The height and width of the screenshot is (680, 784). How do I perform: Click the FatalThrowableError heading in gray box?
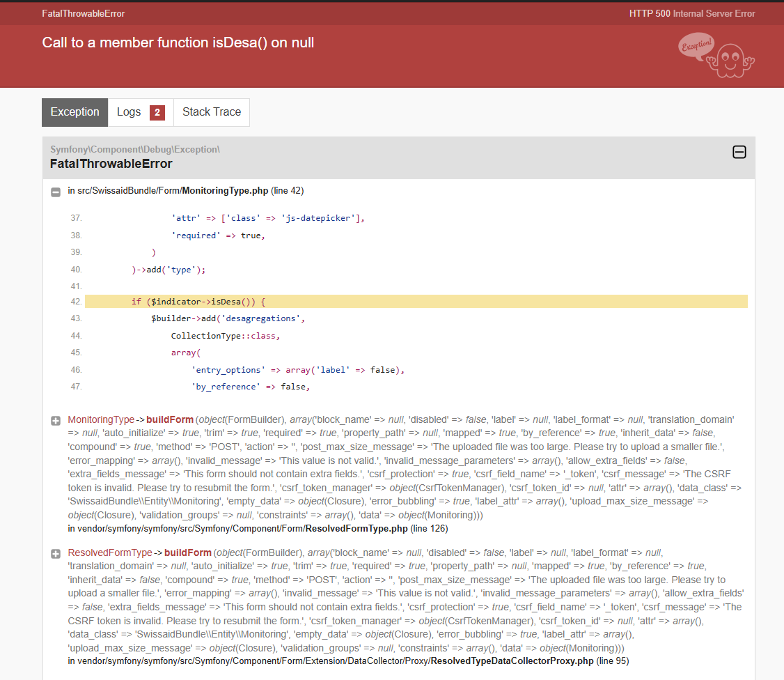(111, 164)
